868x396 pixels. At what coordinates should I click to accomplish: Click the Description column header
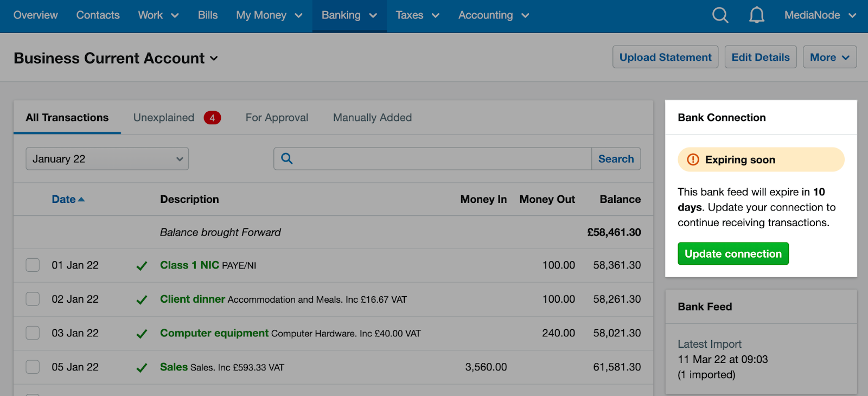tap(189, 200)
